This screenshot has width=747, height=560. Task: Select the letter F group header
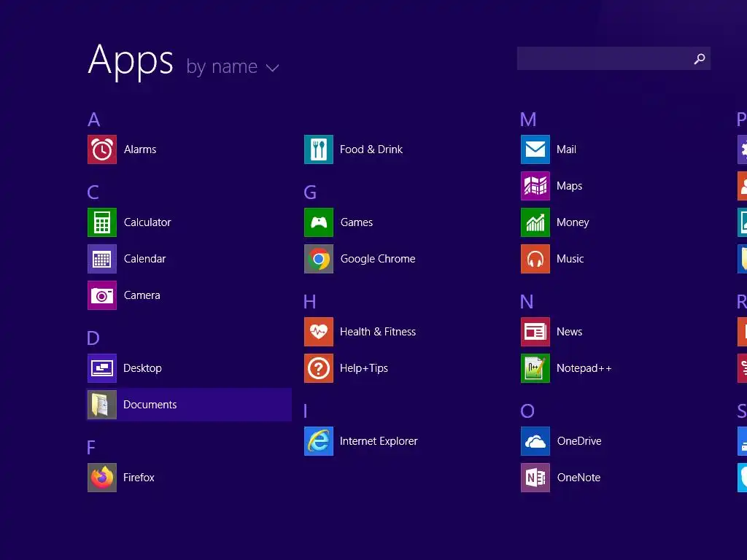pos(91,448)
